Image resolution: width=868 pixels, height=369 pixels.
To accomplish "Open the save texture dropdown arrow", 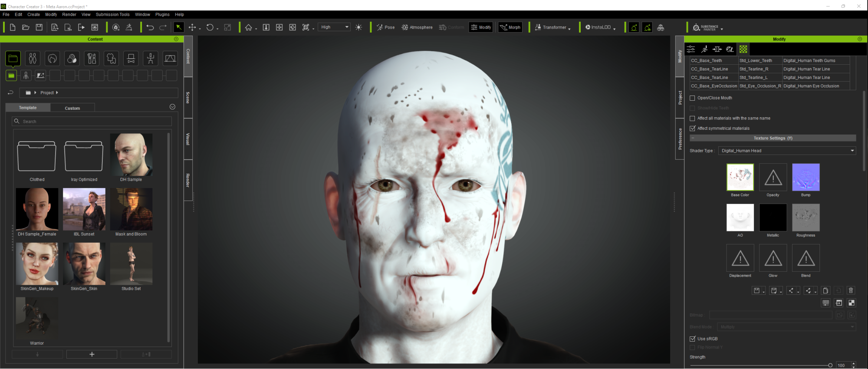I will [764, 291].
